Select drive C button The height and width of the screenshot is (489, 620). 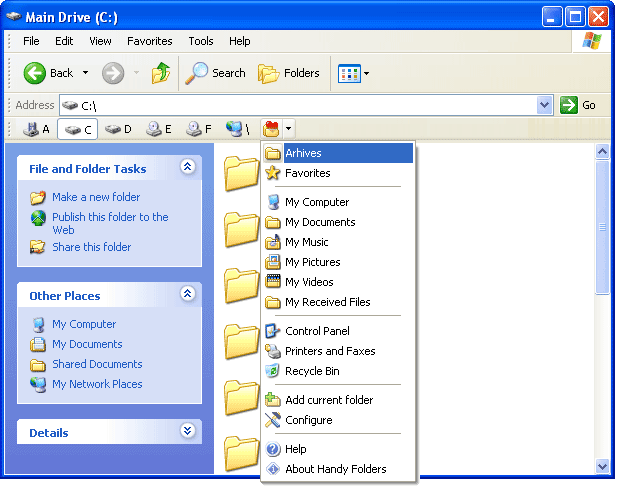(78, 129)
